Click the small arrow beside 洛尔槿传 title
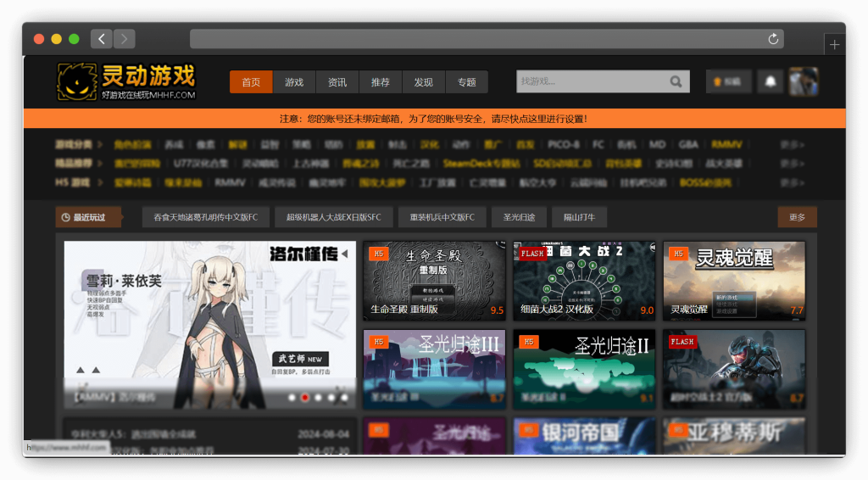This screenshot has width=868, height=480. pyautogui.click(x=345, y=254)
